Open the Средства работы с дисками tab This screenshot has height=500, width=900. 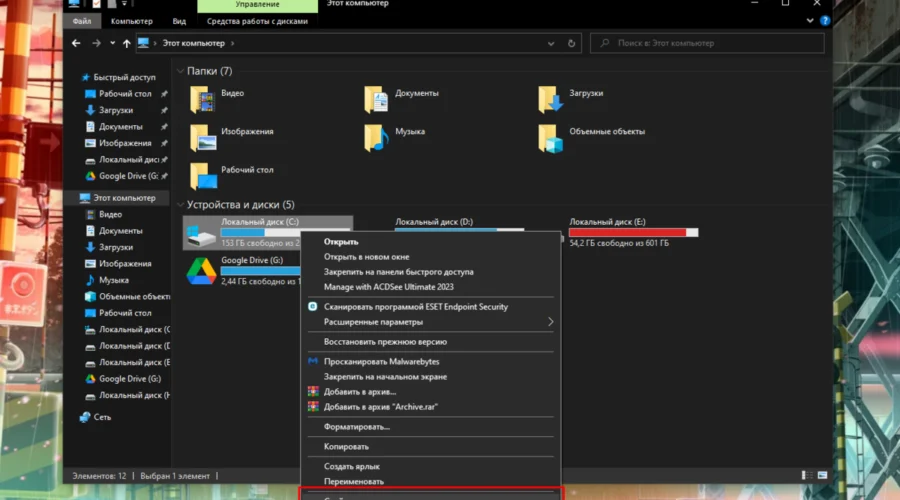click(257, 21)
